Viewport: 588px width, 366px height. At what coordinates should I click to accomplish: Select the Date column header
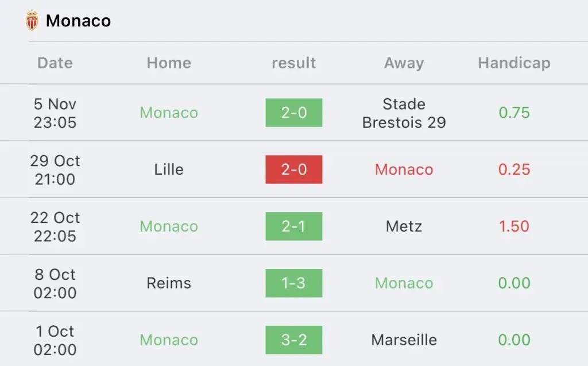55,63
